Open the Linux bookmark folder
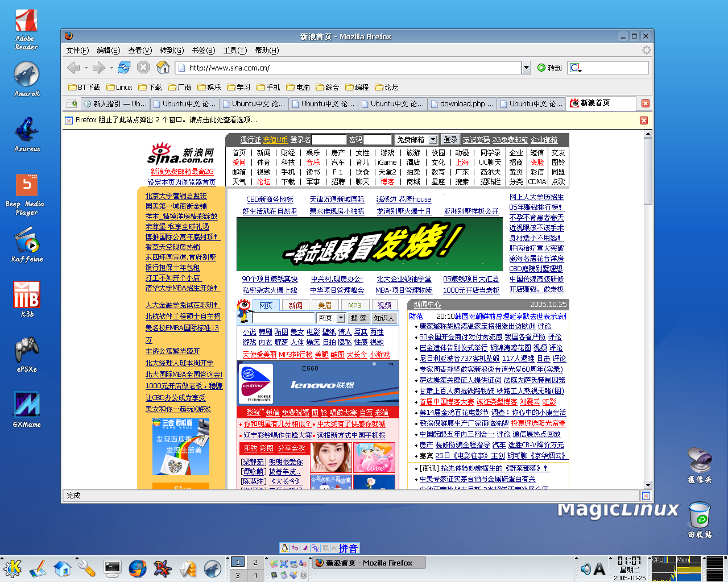 (119, 88)
